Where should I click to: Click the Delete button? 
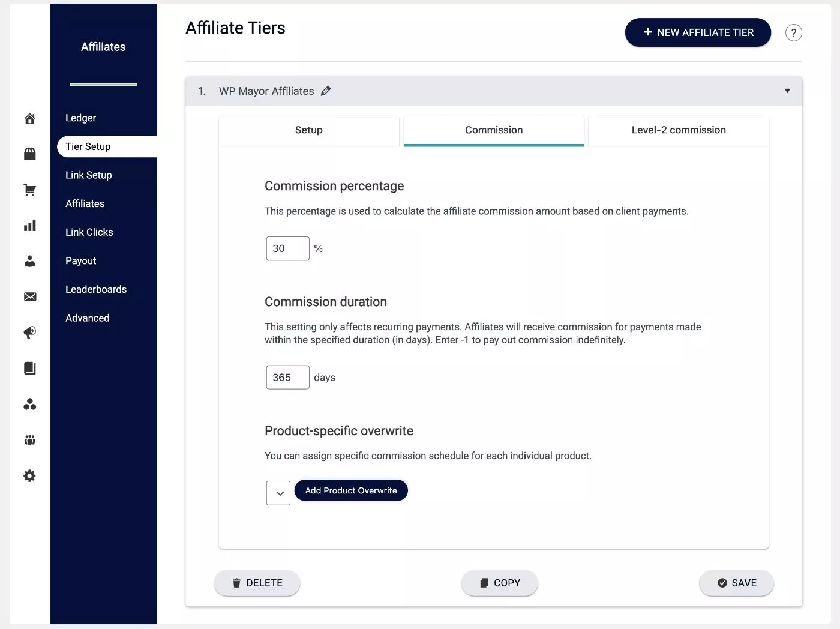point(257,583)
